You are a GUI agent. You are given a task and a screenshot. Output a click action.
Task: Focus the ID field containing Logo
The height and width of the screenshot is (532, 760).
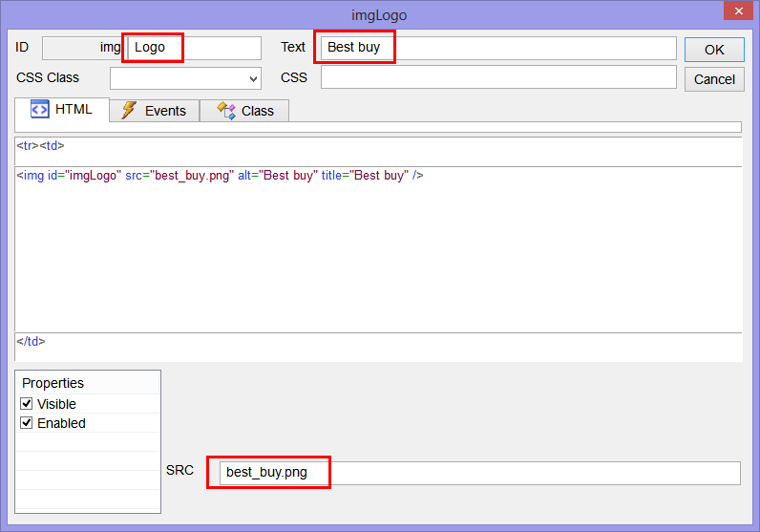coord(194,48)
